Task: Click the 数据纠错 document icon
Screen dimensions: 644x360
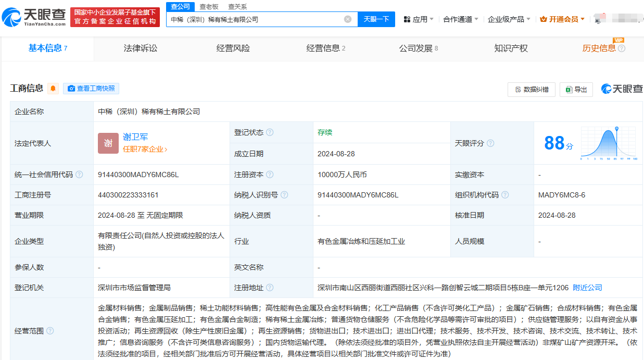Action: tap(518, 90)
